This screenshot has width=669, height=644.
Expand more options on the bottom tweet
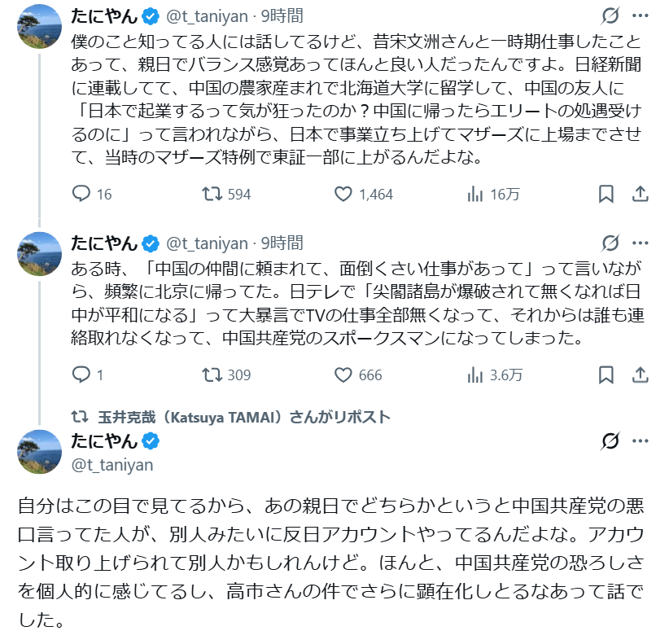point(641,441)
